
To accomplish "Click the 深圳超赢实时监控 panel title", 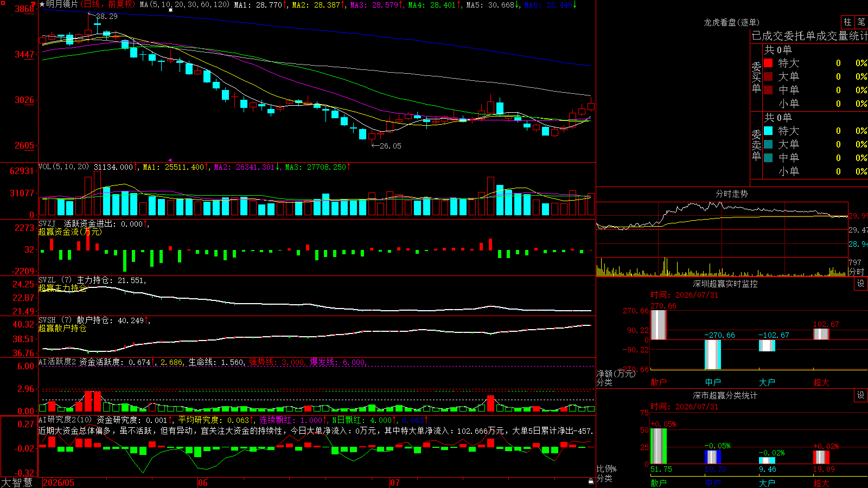I will 725,284.
